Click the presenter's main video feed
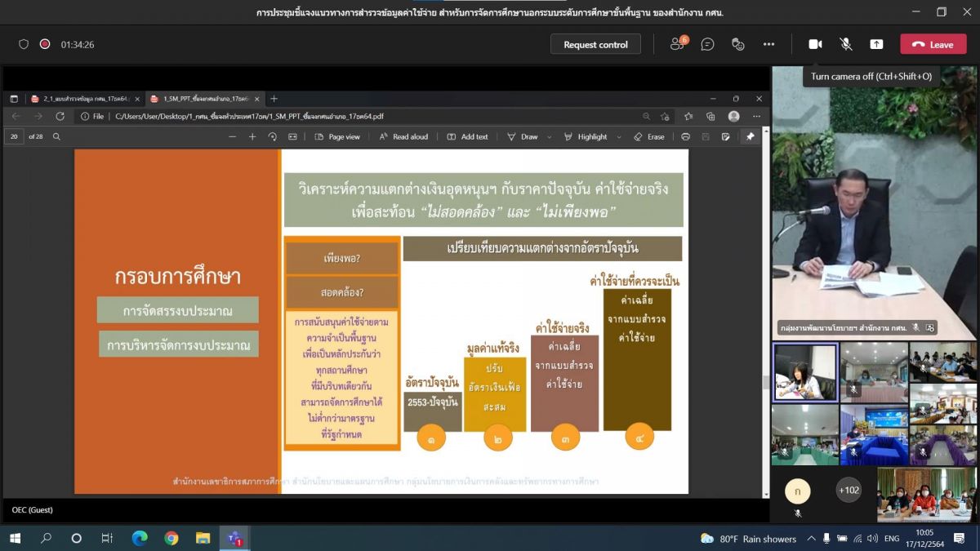This screenshot has width=980, height=551. point(874,202)
